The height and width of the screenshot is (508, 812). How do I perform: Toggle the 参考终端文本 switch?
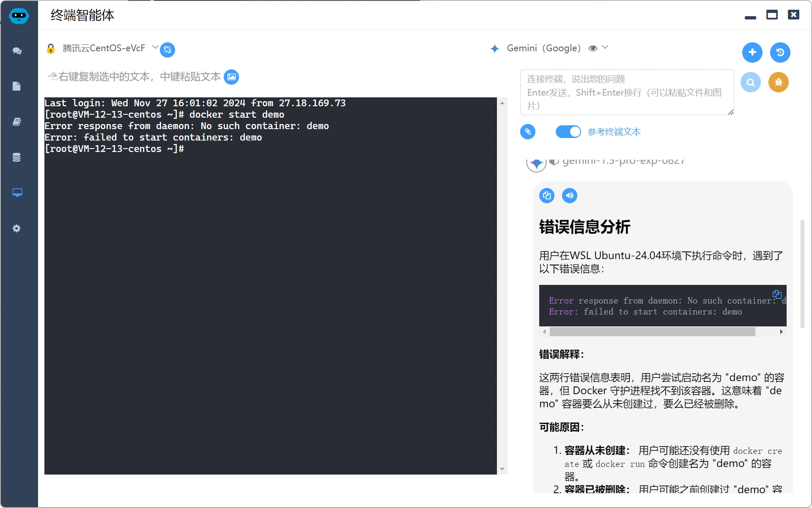tap(568, 132)
